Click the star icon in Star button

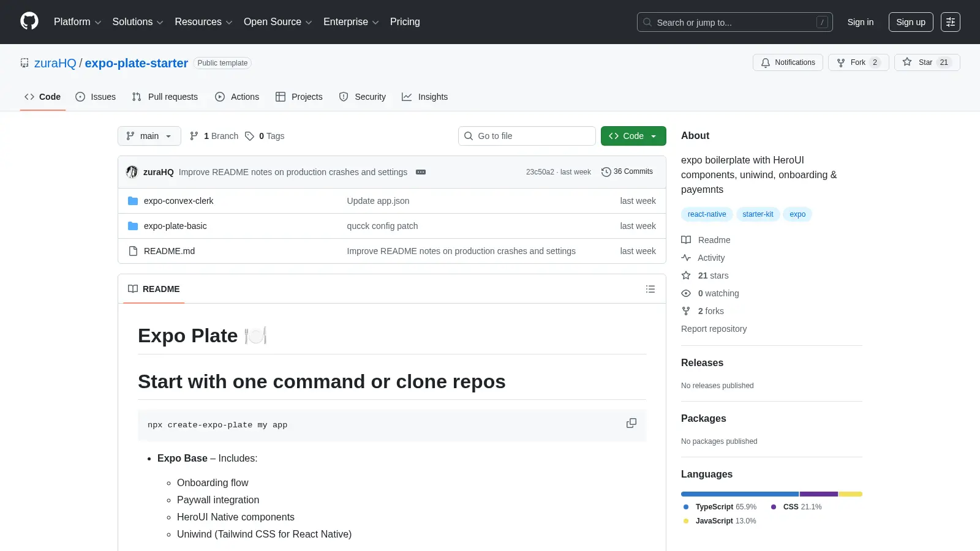[907, 62]
